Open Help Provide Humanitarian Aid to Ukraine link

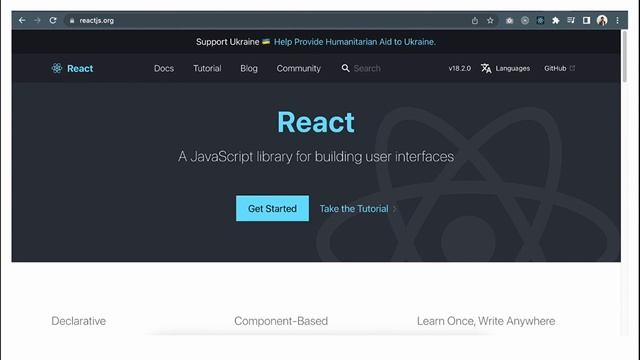click(x=355, y=42)
